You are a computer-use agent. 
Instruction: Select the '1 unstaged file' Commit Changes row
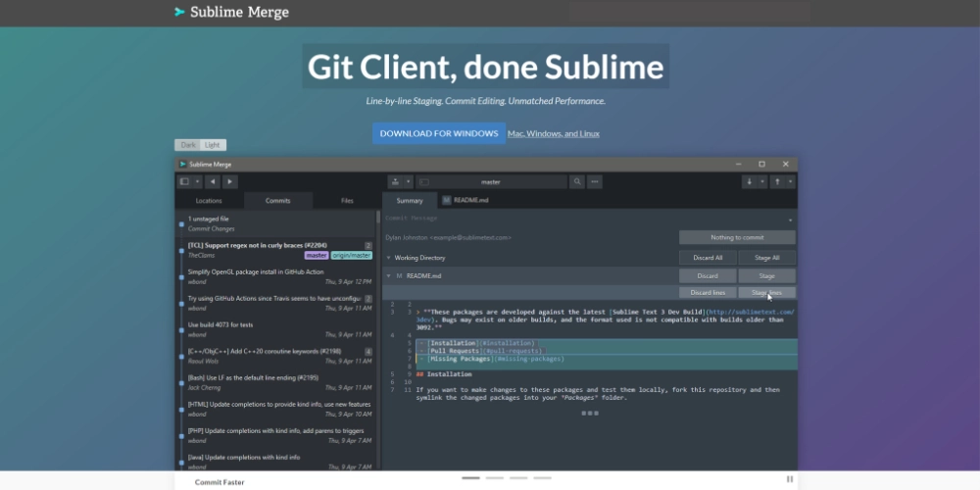coord(275,223)
